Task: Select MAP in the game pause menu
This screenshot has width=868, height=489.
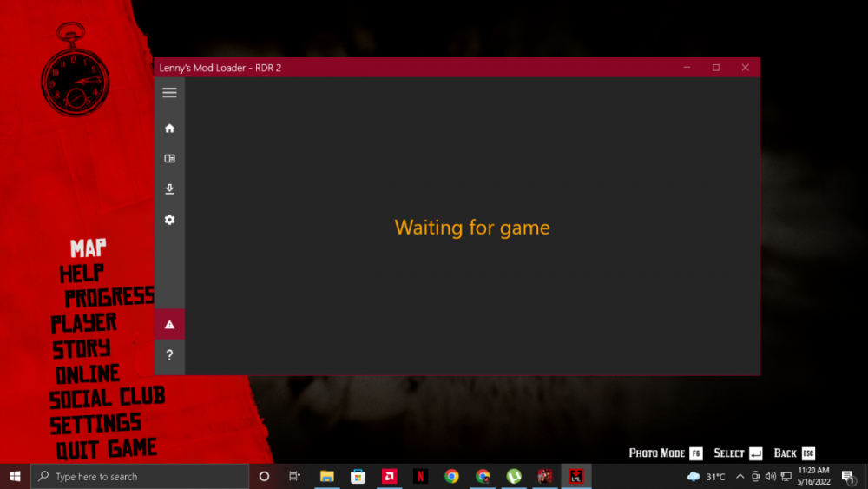Action: pyautogui.click(x=88, y=248)
